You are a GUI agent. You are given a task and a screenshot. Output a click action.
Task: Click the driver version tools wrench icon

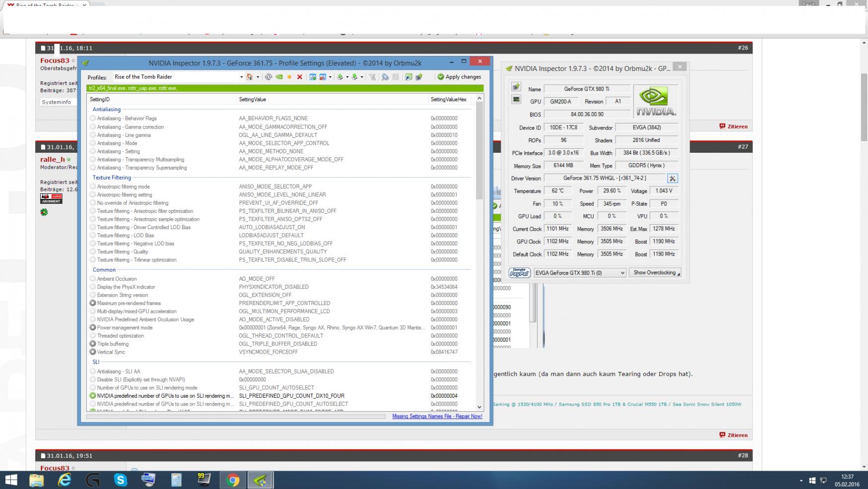pyautogui.click(x=672, y=178)
